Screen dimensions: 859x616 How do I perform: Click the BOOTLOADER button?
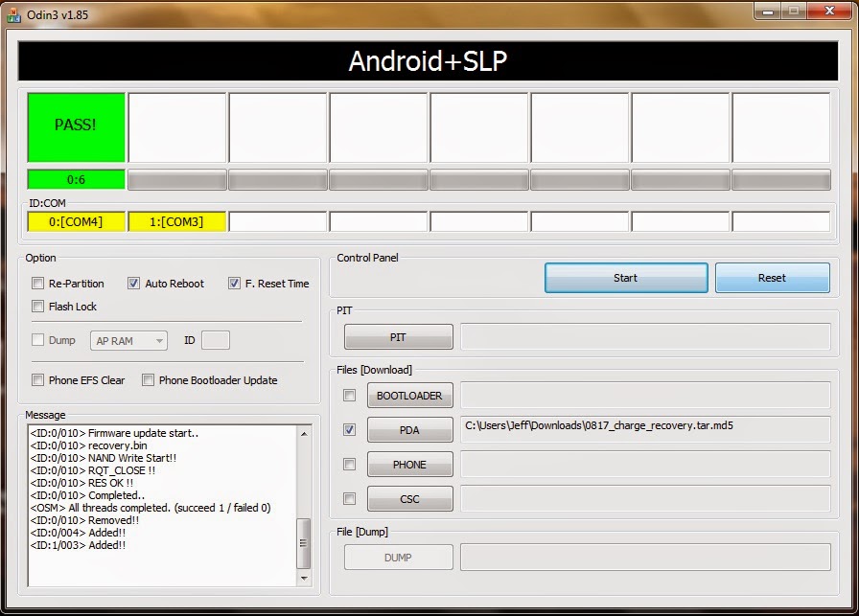(x=409, y=396)
